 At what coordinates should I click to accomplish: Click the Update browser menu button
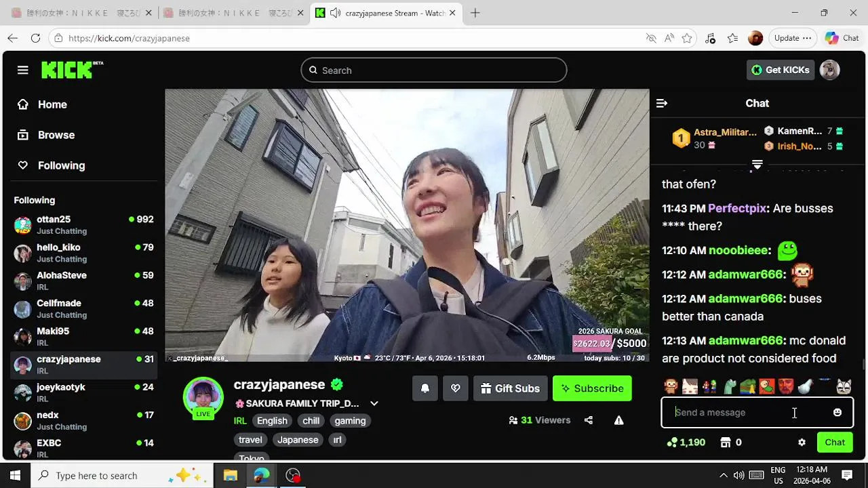click(x=792, y=38)
